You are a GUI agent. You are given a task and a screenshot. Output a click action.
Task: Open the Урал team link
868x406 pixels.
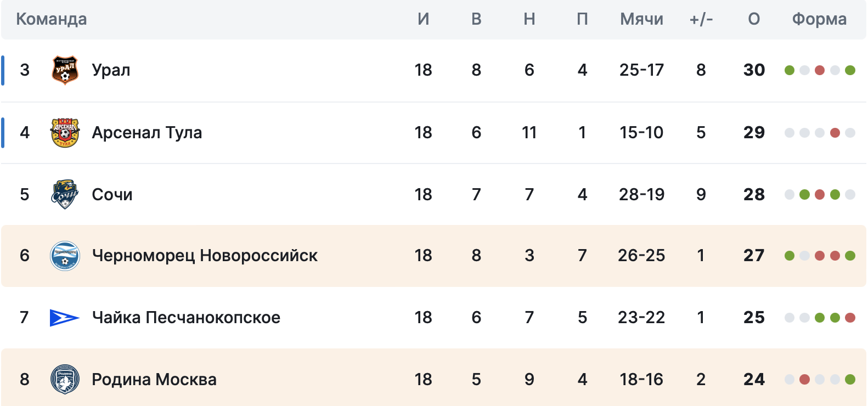[x=111, y=70]
